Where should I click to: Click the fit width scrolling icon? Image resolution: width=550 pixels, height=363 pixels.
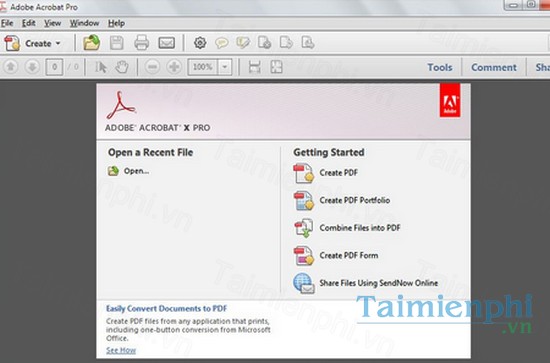point(255,67)
